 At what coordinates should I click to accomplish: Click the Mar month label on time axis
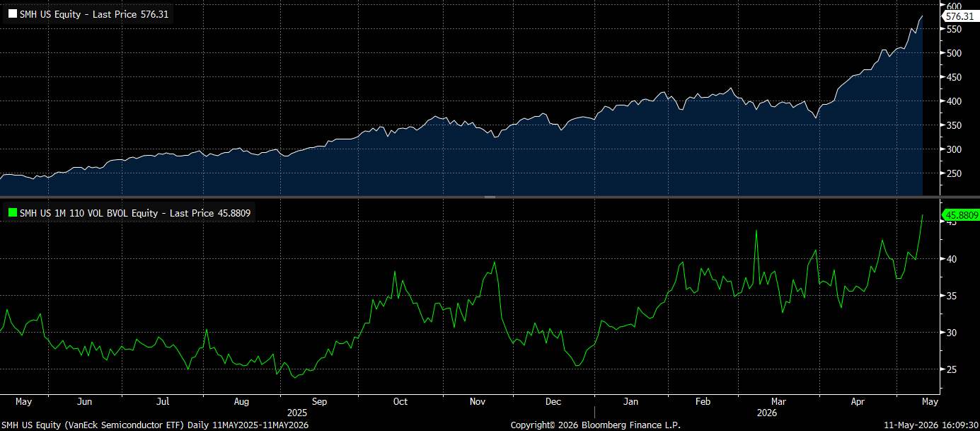[x=778, y=401]
